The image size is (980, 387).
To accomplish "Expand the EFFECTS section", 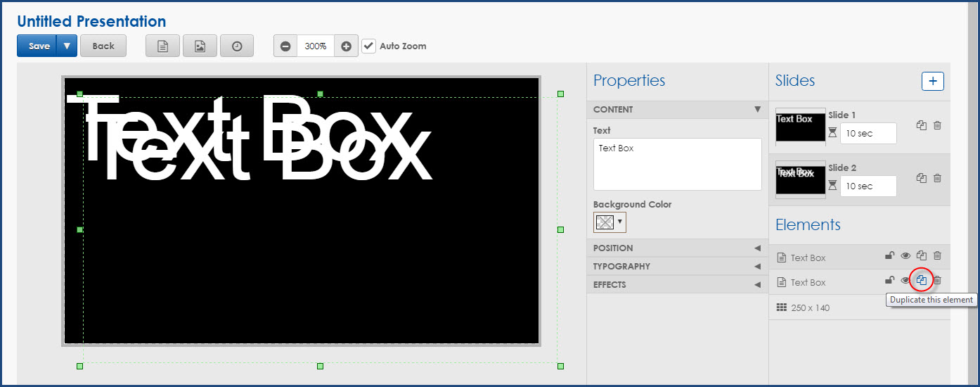I will [678, 284].
